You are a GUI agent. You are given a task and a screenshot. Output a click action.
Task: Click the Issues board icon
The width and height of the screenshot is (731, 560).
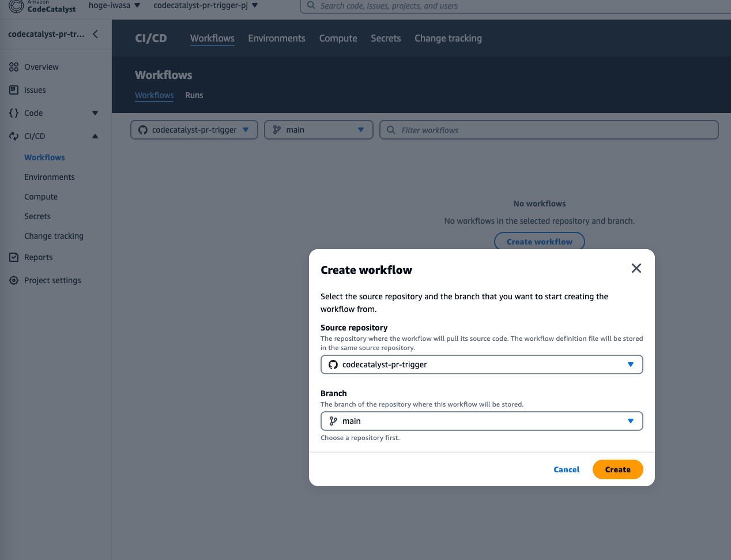pos(14,90)
